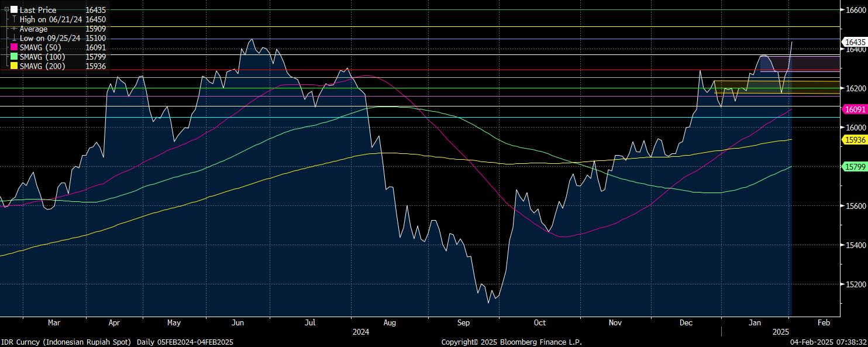Click the magenta 16091 axis price tag
This screenshot has width=868, height=347.
tap(855, 109)
